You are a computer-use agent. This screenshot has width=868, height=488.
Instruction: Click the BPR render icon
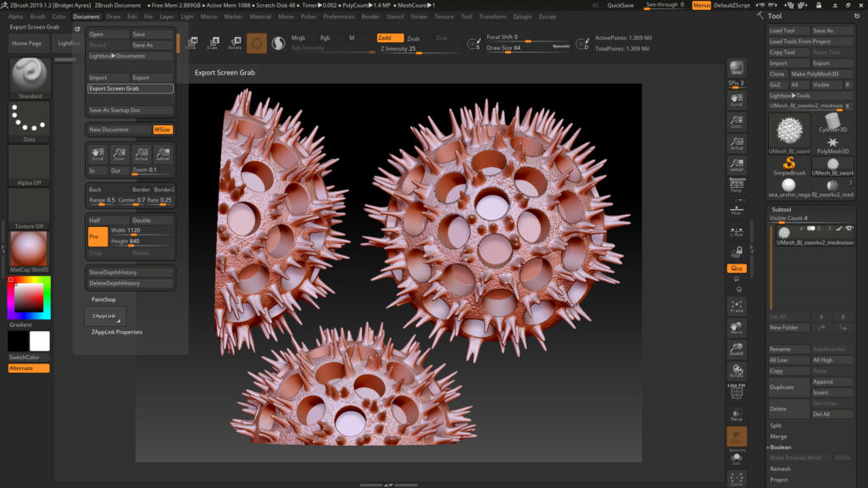(737, 68)
